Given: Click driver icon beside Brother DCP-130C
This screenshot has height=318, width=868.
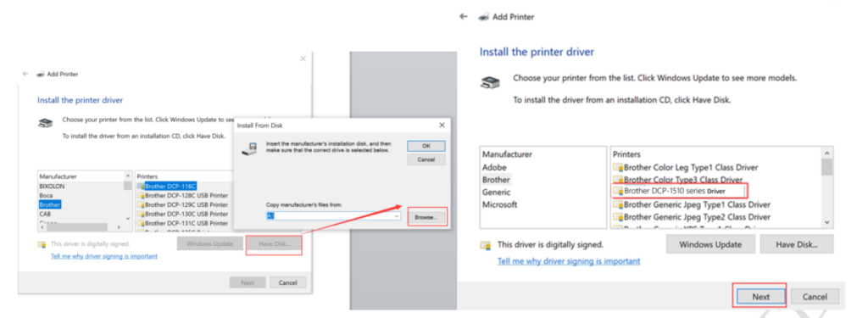Looking at the screenshot, I should [x=141, y=214].
